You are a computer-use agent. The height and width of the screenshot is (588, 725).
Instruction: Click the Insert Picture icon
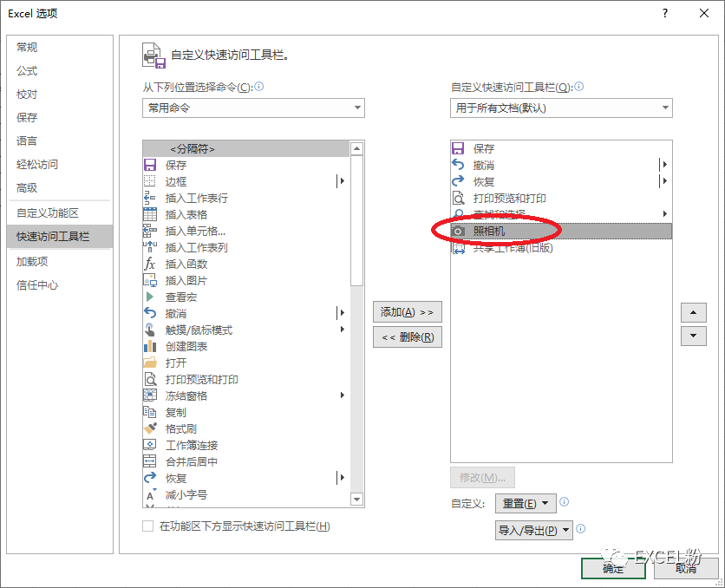tap(150, 280)
